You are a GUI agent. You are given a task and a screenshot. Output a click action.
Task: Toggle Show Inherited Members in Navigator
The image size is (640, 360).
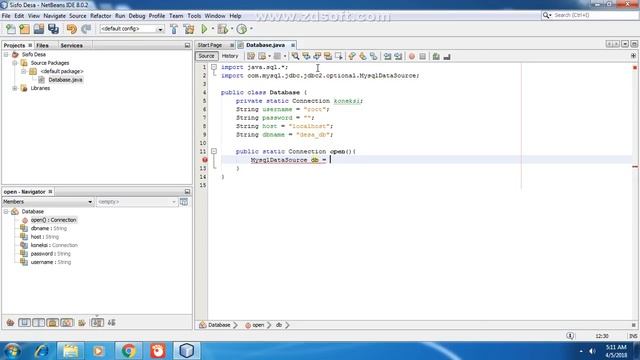(10, 323)
